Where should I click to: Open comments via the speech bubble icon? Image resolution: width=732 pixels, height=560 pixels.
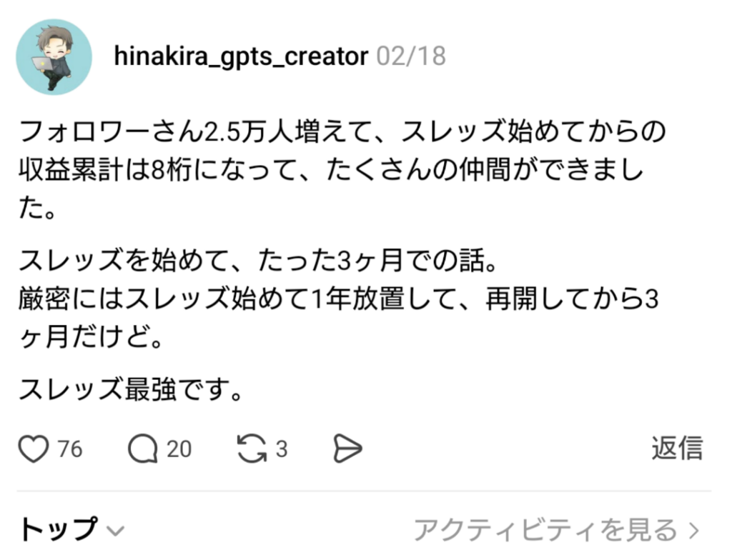142,449
